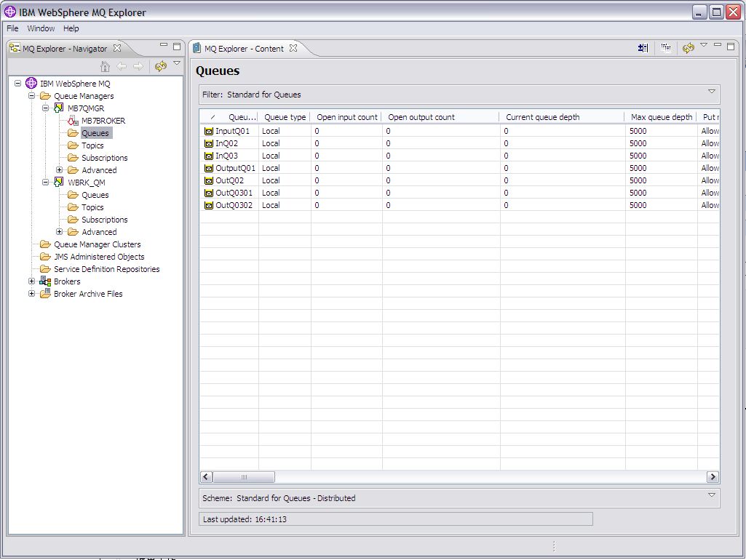Expand Advanced under WBRK_QM
The height and width of the screenshot is (560, 746).
pos(59,231)
